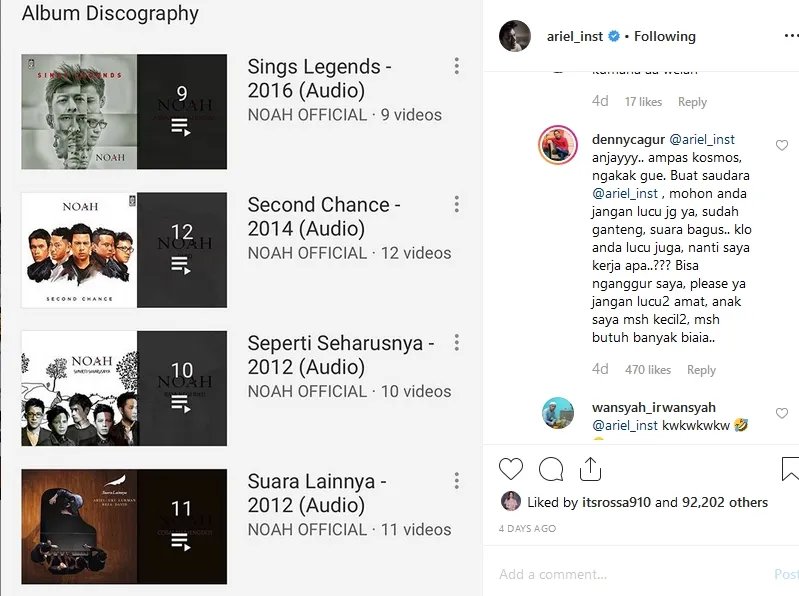This screenshot has width=799, height=596.
Task: Expand more options for Suara Lainnya playlist
Action: click(456, 481)
